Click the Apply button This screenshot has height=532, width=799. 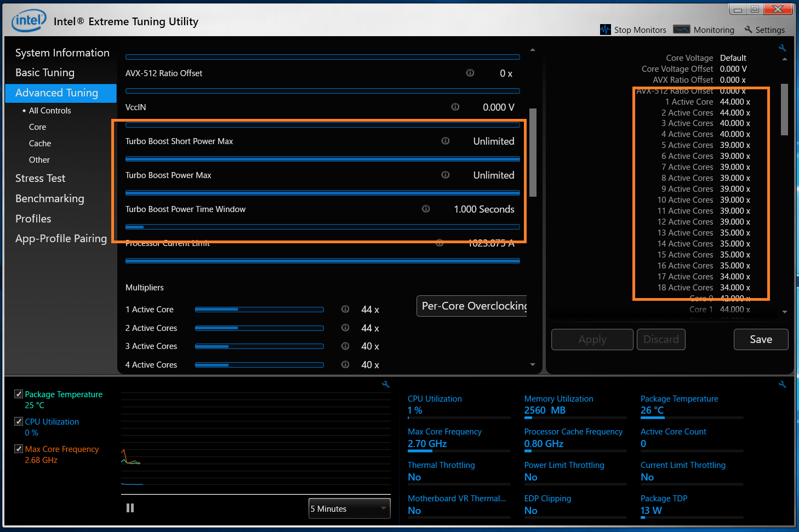click(x=592, y=339)
